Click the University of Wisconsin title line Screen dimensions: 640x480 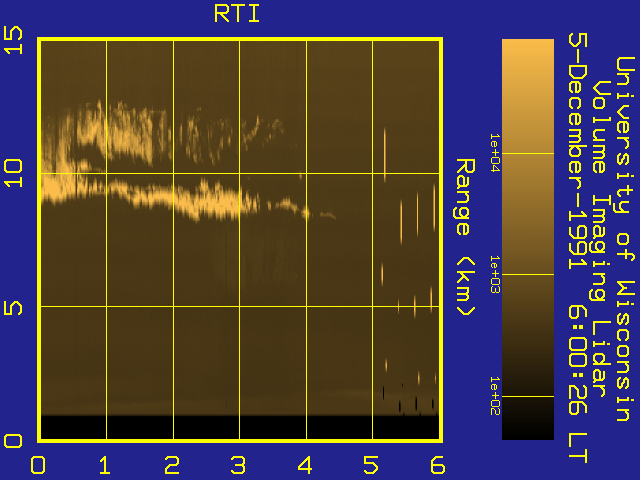tap(625, 239)
